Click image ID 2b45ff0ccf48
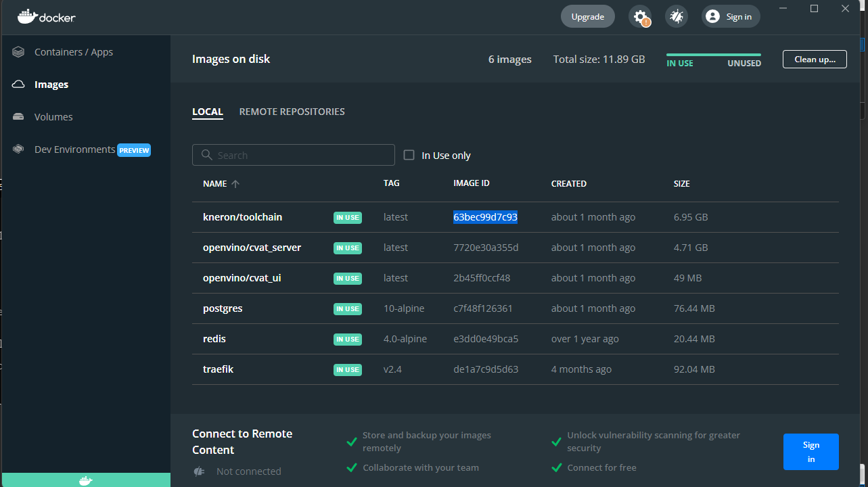Image resolution: width=868 pixels, height=487 pixels. (482, 278)
